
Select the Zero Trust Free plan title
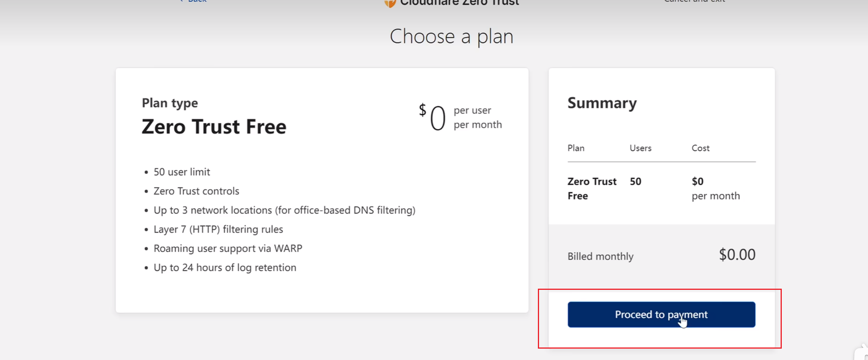[214, 127]
